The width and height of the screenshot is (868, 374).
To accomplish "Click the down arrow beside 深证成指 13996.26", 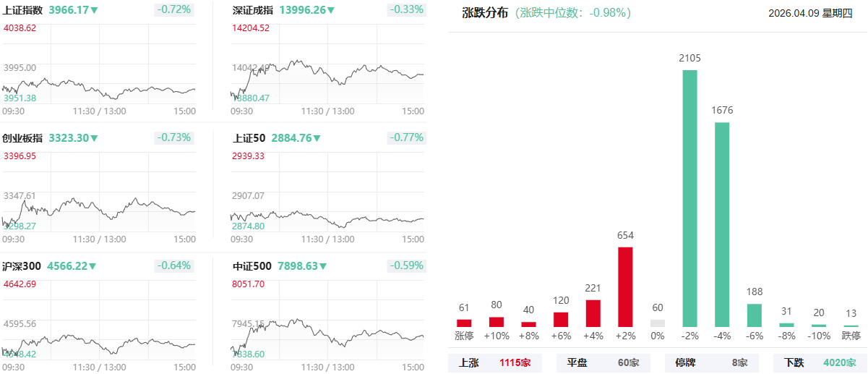I will click(x=331, y=10).
